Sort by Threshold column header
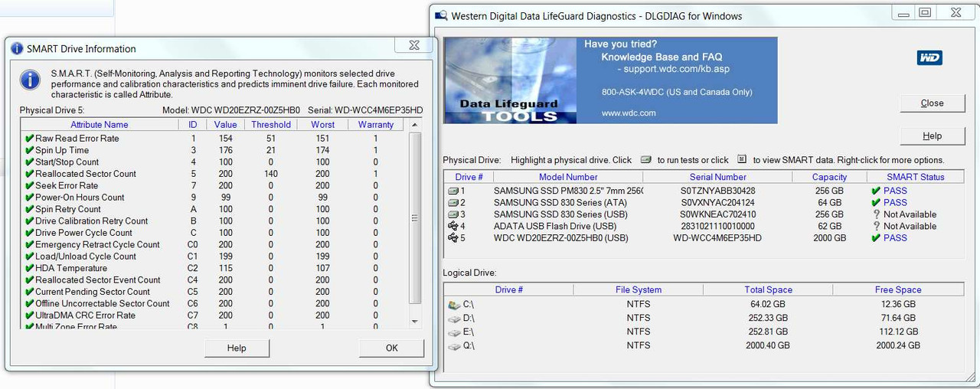980x389 pixels. pyautogui.click(x=271, y=125)
